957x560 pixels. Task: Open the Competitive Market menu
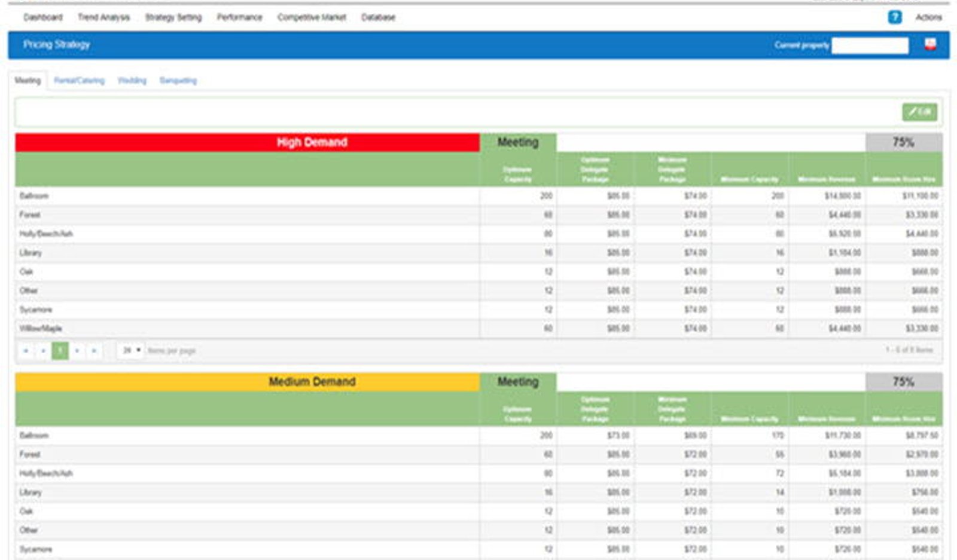[312, 17]
